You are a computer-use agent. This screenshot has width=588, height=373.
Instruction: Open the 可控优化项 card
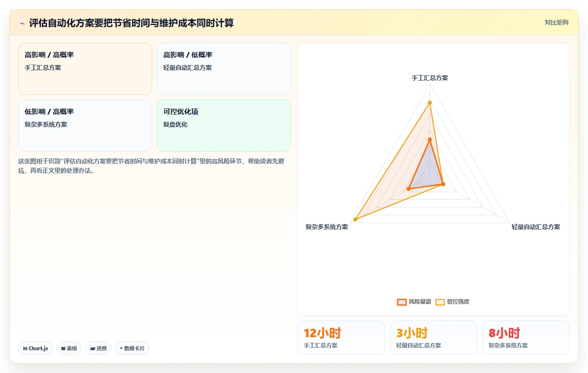tap(224, 126)
